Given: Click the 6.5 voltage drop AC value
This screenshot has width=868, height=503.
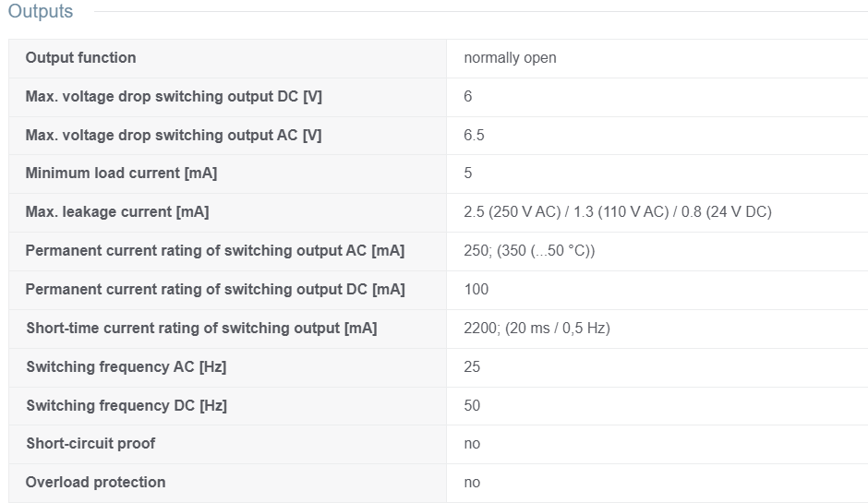Looking at the screenshot, I should click(474, 135).
